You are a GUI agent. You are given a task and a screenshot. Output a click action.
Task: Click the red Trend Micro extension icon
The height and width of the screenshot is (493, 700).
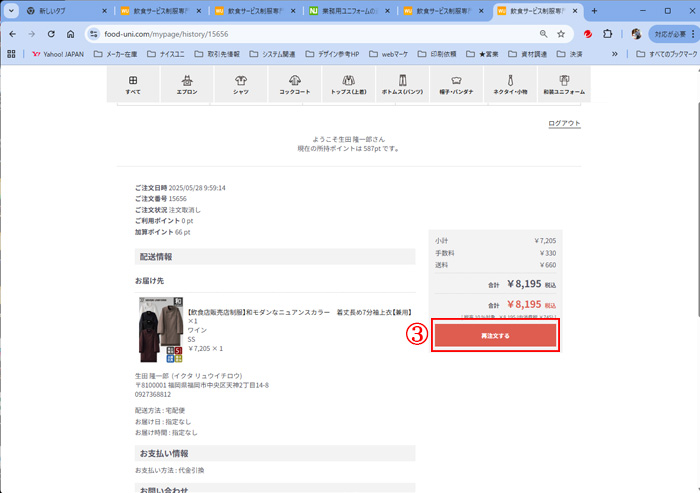588,34
